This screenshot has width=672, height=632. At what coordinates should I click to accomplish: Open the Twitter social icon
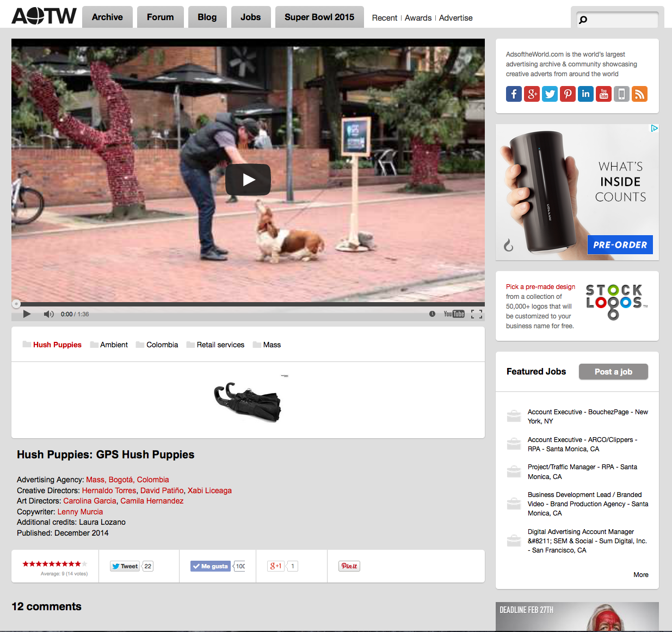point(550,94)
